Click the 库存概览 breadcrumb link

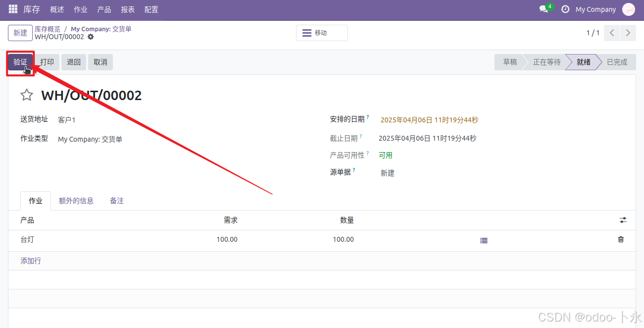(48, 29)
